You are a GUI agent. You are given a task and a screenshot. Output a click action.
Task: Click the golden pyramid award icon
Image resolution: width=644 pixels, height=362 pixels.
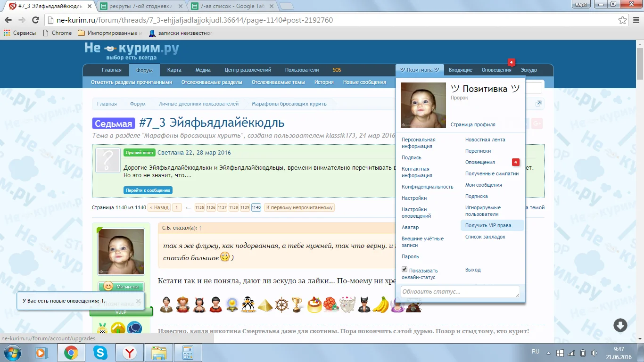pos(265,304)
